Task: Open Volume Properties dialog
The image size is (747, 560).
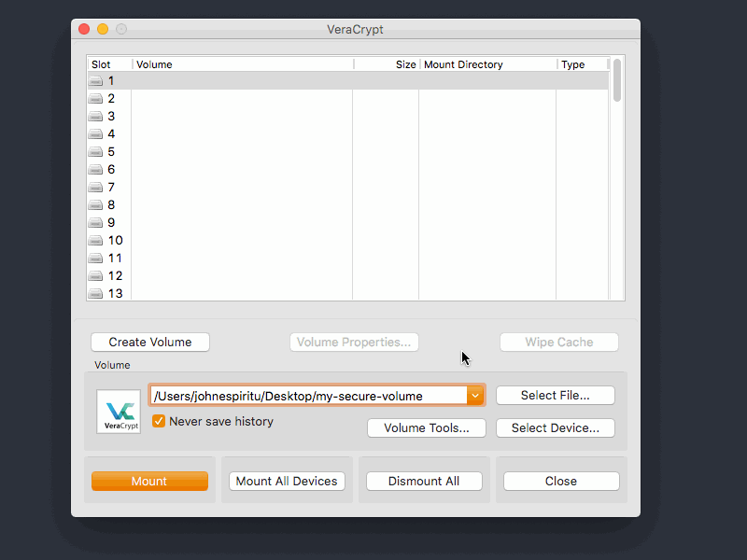Action: [354, 342]
